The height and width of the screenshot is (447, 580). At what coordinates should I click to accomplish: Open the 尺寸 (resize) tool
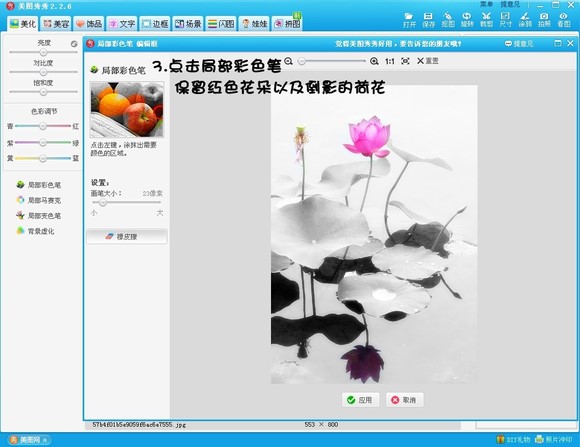[505, 16]
